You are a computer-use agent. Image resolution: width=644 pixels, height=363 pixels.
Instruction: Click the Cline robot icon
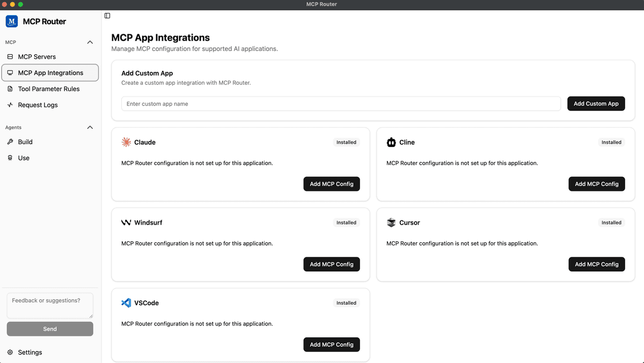click(391, 142)
